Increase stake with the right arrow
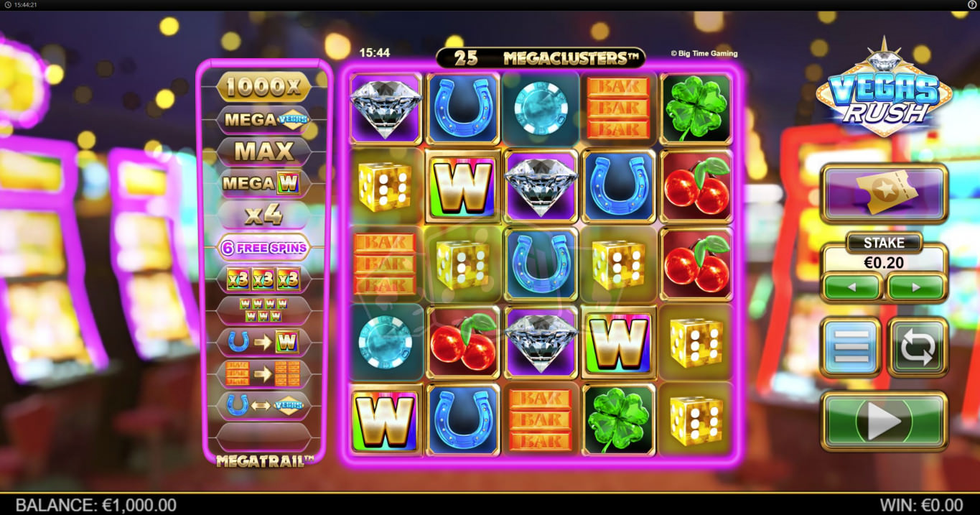980x515 pixels. [x=916, y=287]
